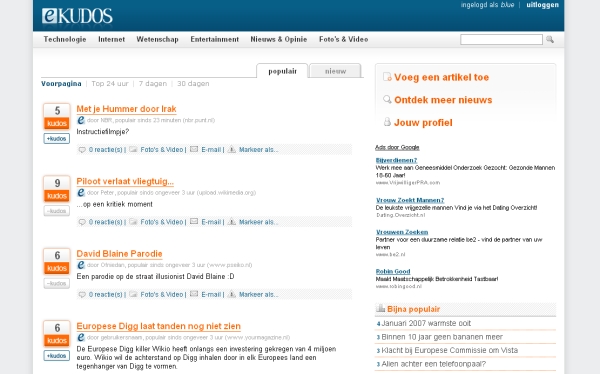Open Jouw profiel
Screen dimensions: 600x374
tap(423, 122)
